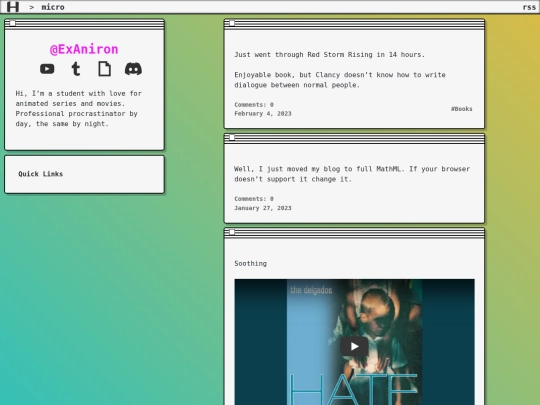Click the 'Hi, I'm a student' bio text
Viewport: 540px width, 405px height.
coord(79,108)
